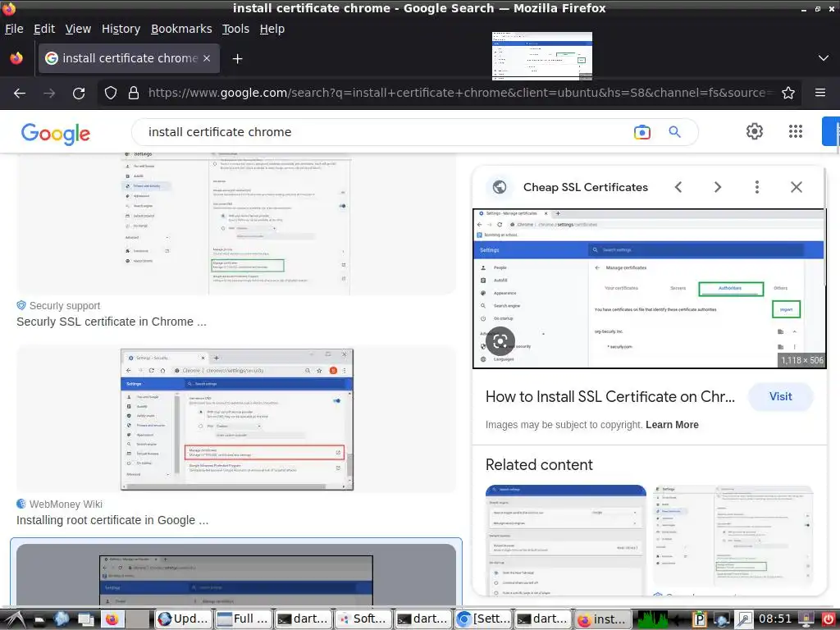This screenshot has height=630, width=840.
Task: Click the CPU load graph in tray
Action: click(x=653, y=619)
